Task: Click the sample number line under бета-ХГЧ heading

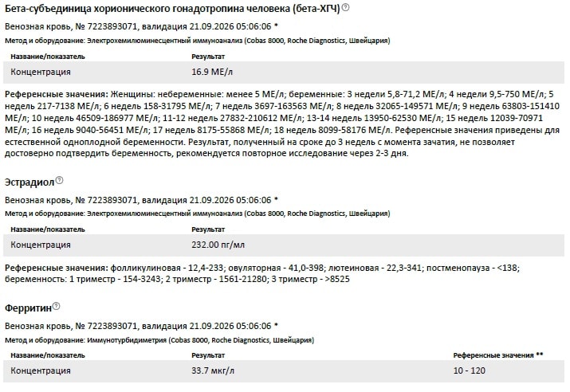Action: (141, 26)
